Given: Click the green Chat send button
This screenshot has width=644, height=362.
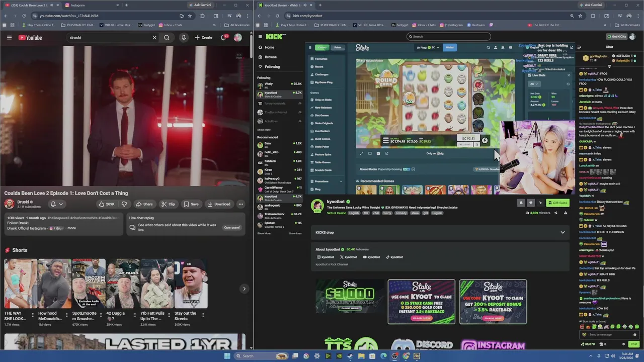Looking at the screenshot, I should [x=634, y=344].
